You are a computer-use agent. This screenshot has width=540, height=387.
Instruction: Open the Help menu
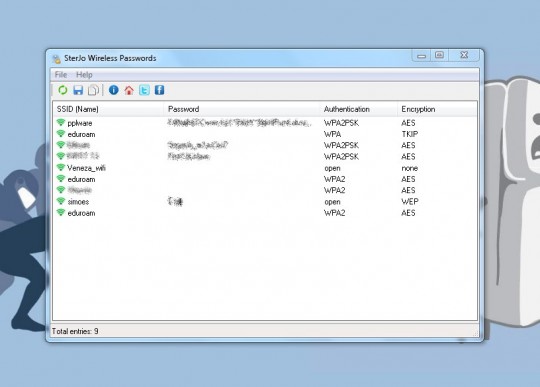84,75
